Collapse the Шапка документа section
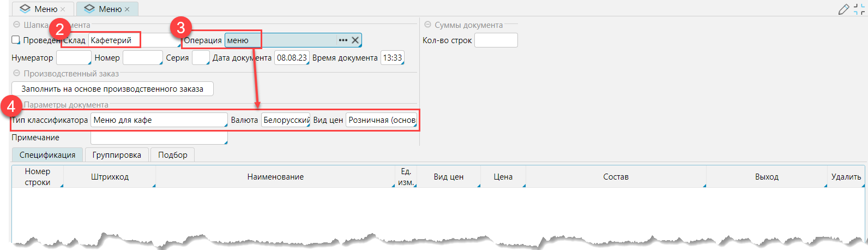This screenshot has width=868, height=250. (x=16, y=25)
